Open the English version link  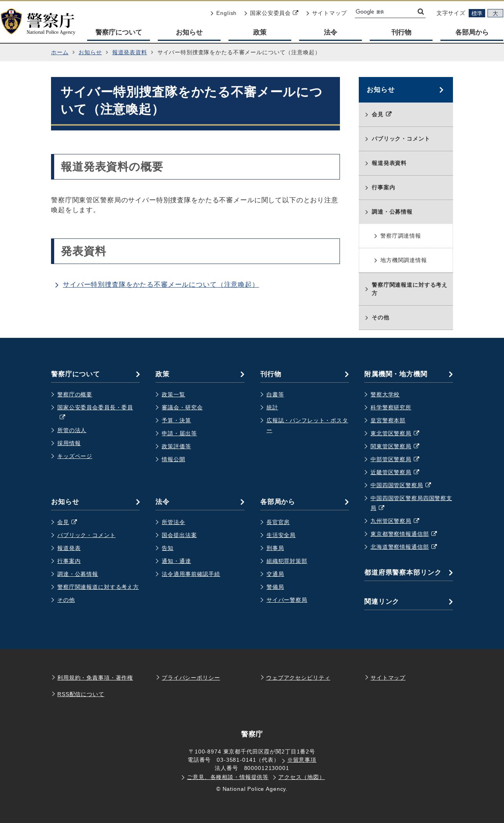[226, 13]
